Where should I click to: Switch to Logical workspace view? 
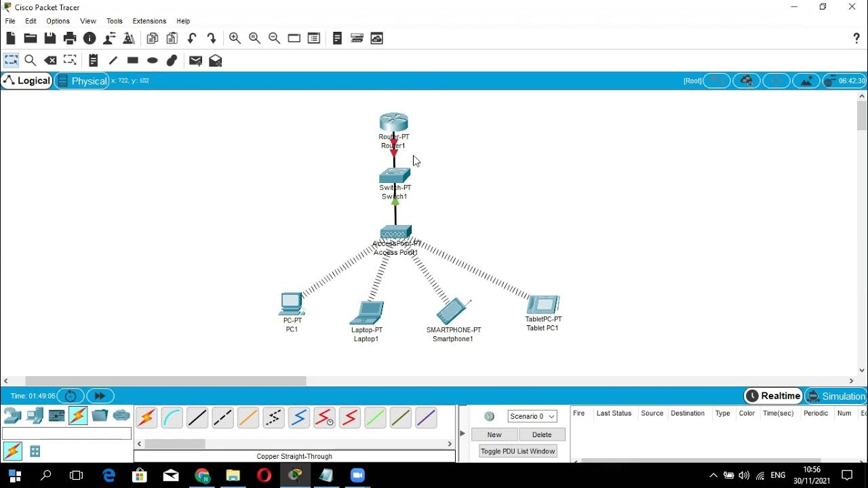point(27,81)
